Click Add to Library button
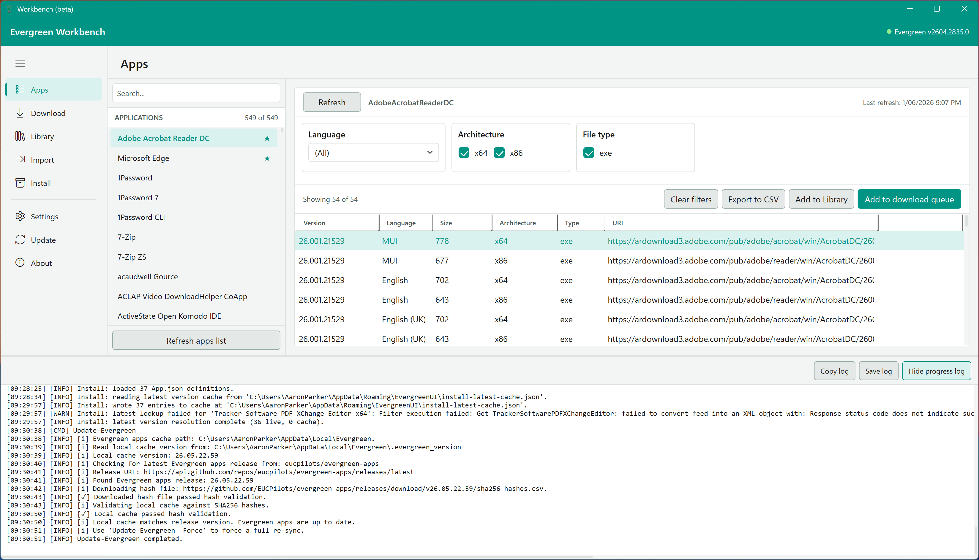This screenshot has width=979, height=560. [x=821, y=199]
